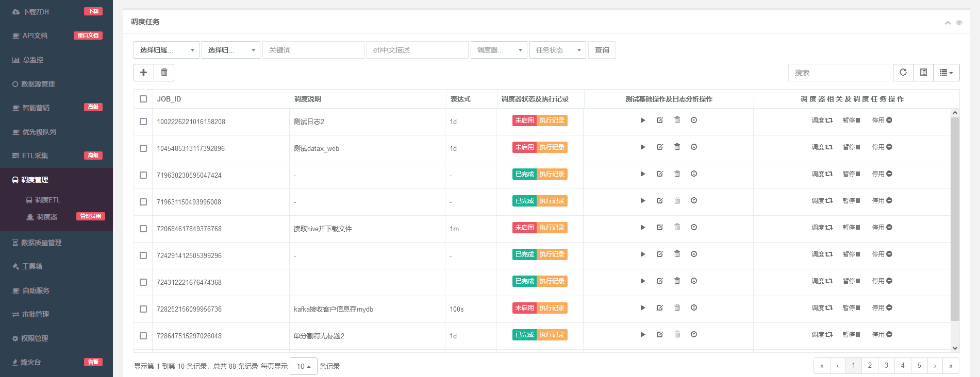
Task: Go to next page with › button
Action: coord(935,366)
